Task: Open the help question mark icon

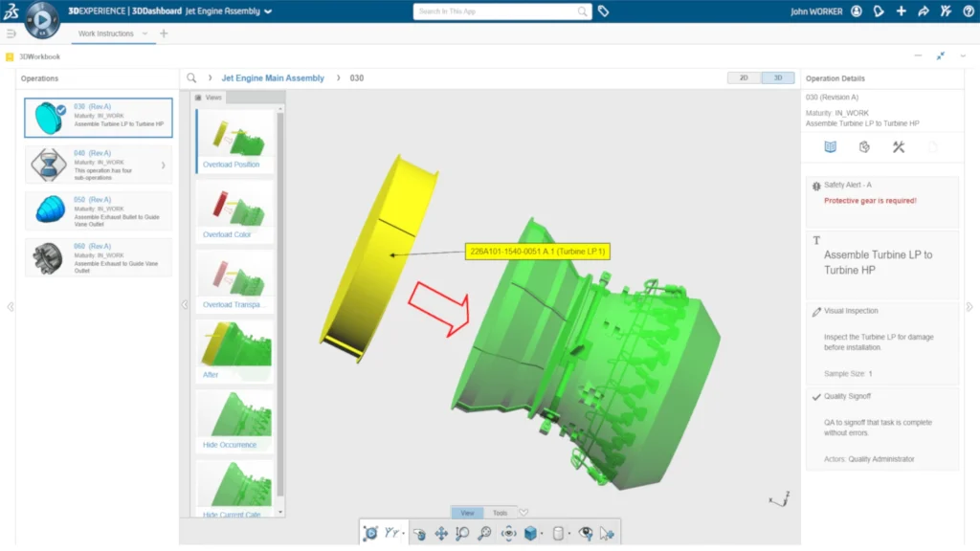Action: 968,11
